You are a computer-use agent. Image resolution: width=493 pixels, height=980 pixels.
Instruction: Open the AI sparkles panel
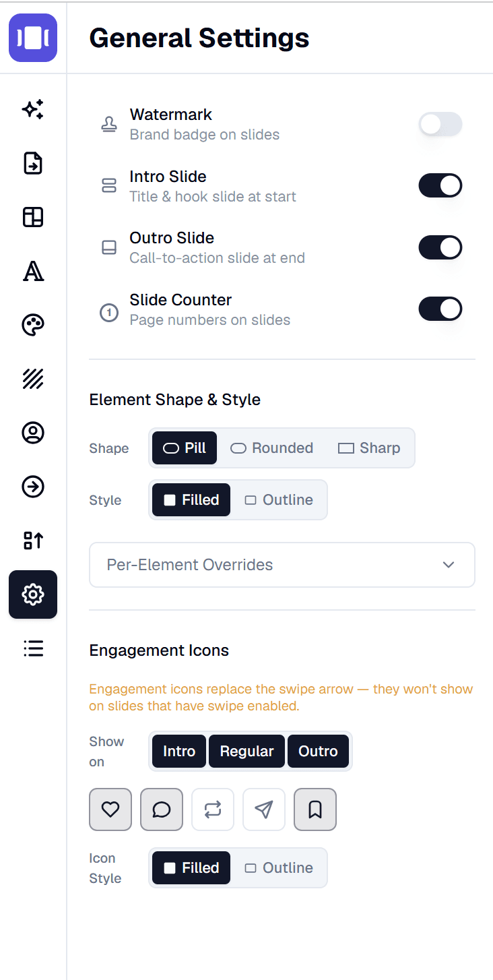coord(32,109)
